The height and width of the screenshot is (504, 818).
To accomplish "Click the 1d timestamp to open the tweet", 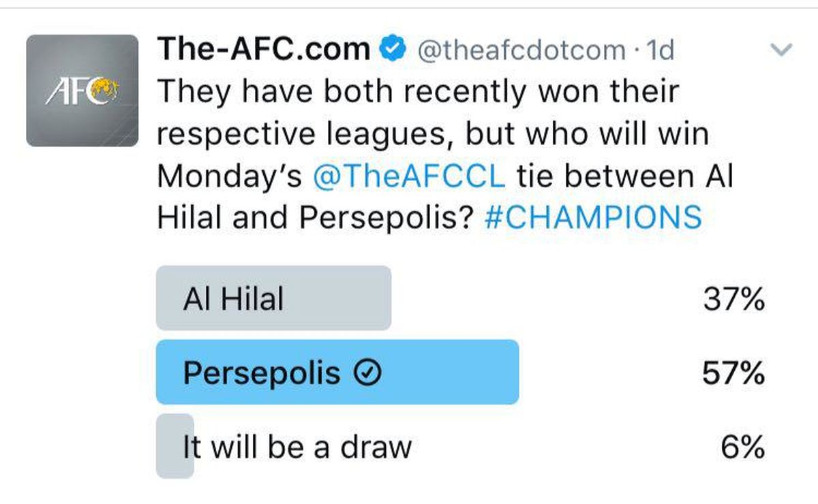I will [658, 48].
